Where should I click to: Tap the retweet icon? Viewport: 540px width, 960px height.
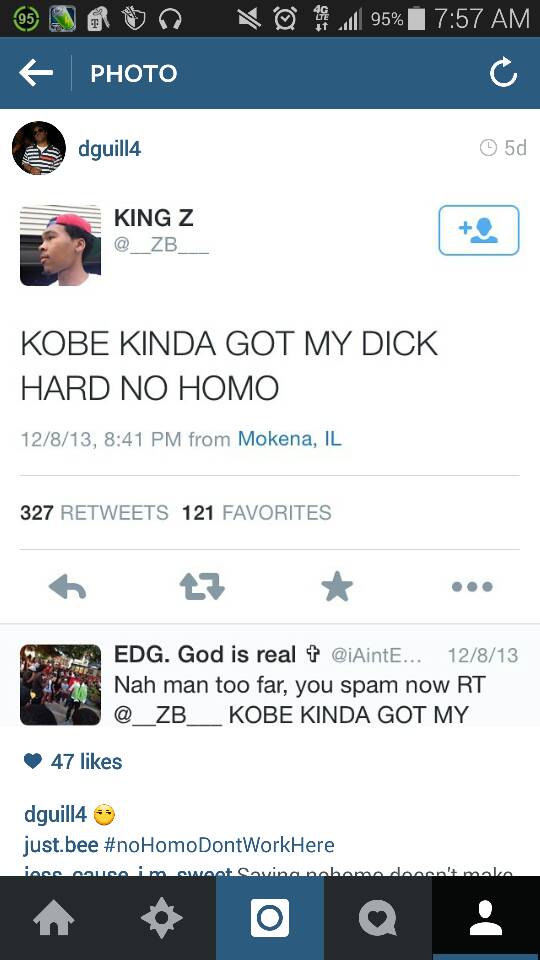point(202,587)
